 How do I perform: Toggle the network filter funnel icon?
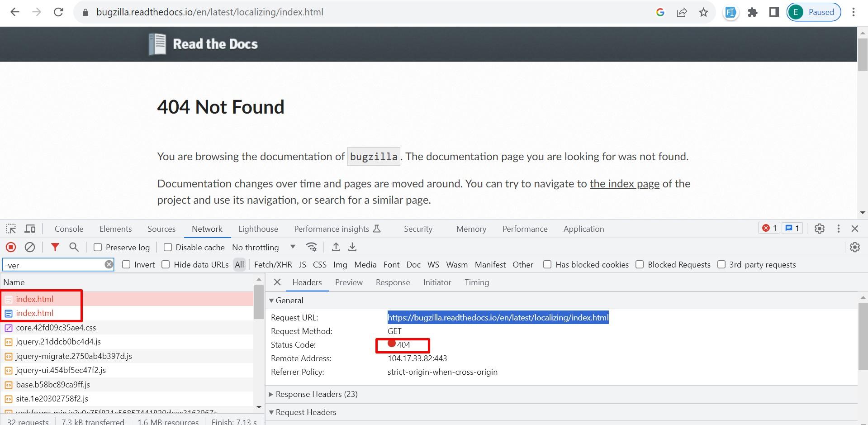[55, 247]
